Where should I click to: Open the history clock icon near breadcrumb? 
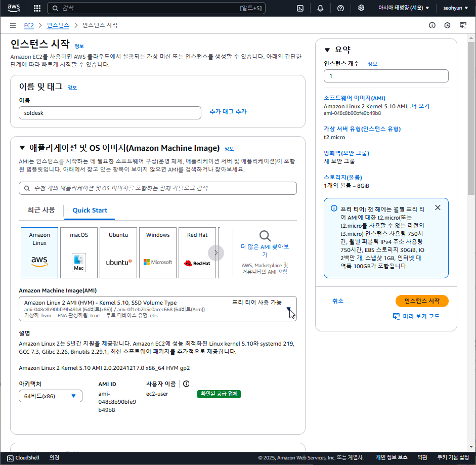[447, 25]
